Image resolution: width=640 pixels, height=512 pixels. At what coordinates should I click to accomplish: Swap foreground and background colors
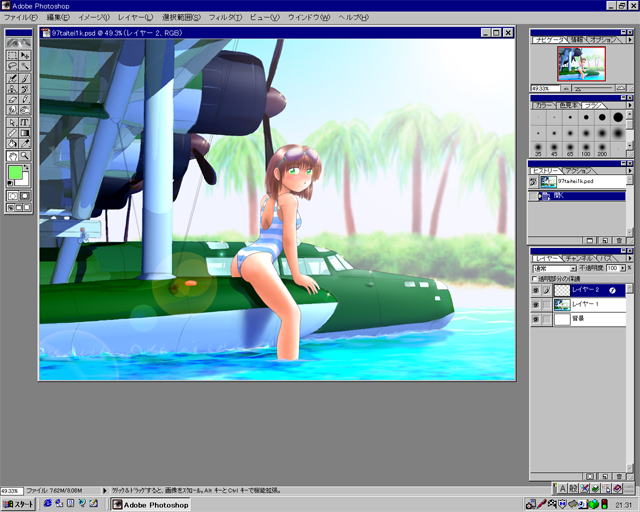tap(27, 167)
